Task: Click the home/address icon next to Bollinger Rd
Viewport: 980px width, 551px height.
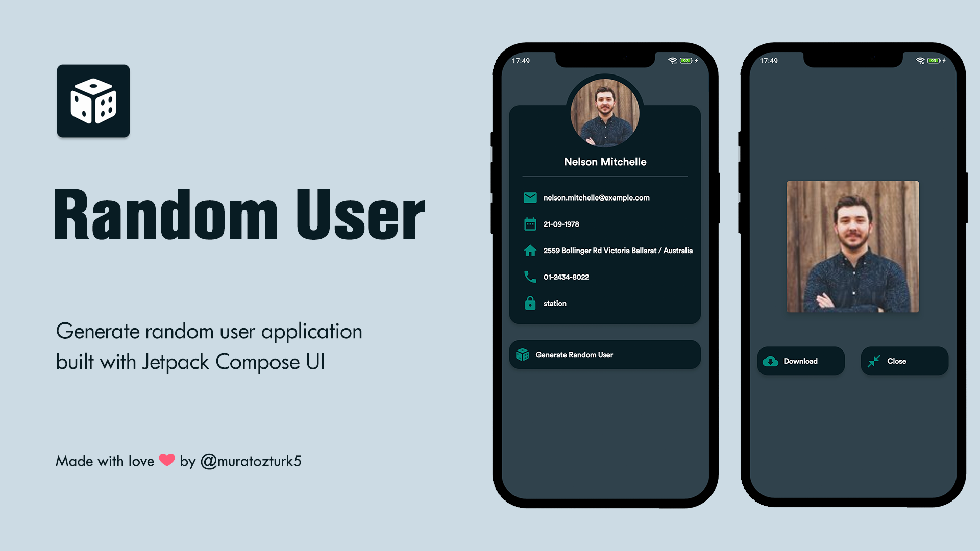Action: (x=529, y=251)
